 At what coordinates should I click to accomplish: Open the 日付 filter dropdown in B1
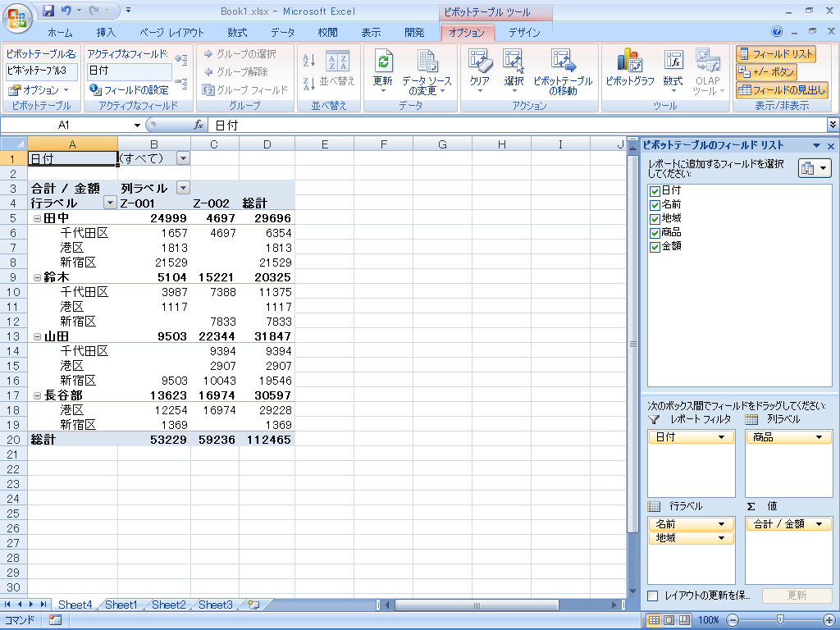(183, 158)
